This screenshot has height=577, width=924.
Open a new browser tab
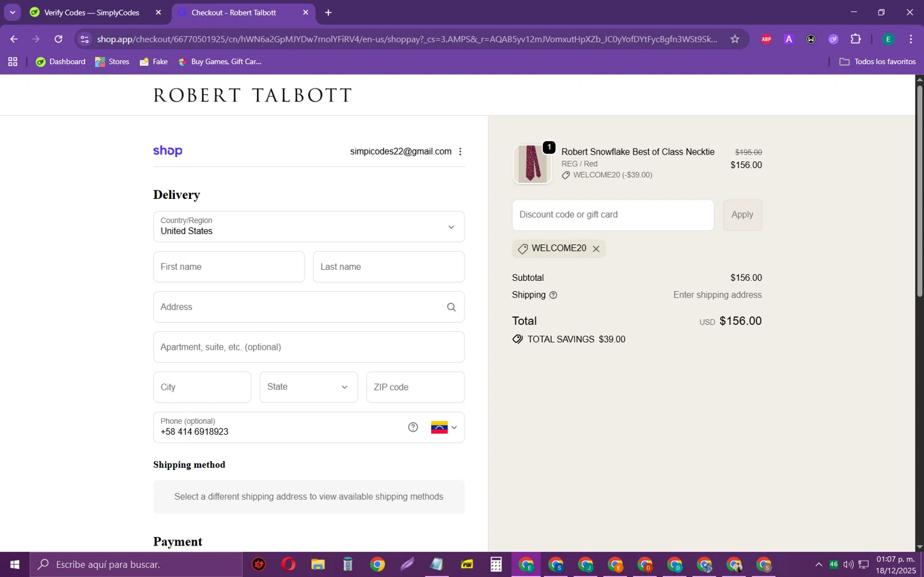pos(328,12)
